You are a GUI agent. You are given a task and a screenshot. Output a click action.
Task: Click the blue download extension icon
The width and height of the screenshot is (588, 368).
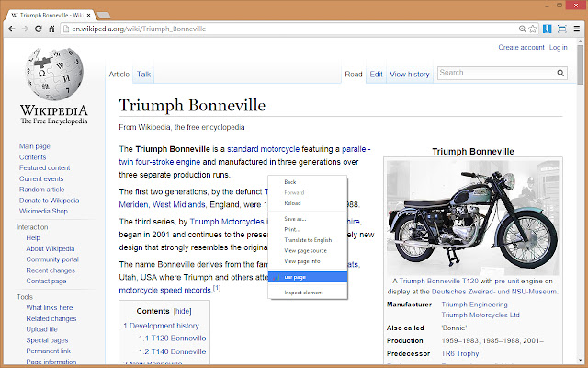coord(548,29)
